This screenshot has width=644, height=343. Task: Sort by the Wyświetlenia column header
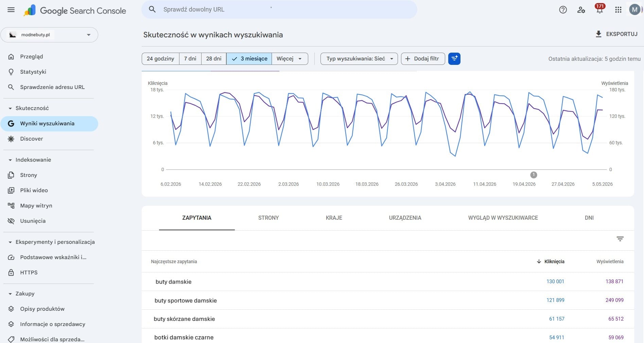point(610,261)
